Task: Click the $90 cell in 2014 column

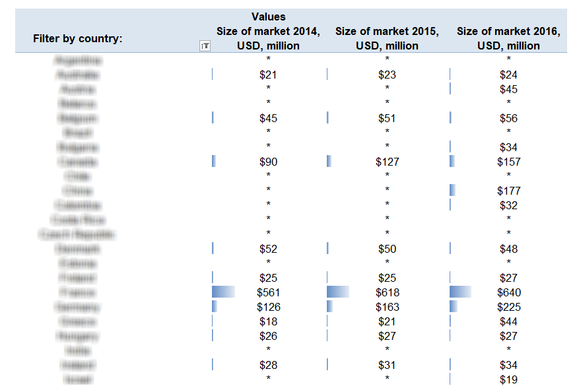Action: coord(268,162)
